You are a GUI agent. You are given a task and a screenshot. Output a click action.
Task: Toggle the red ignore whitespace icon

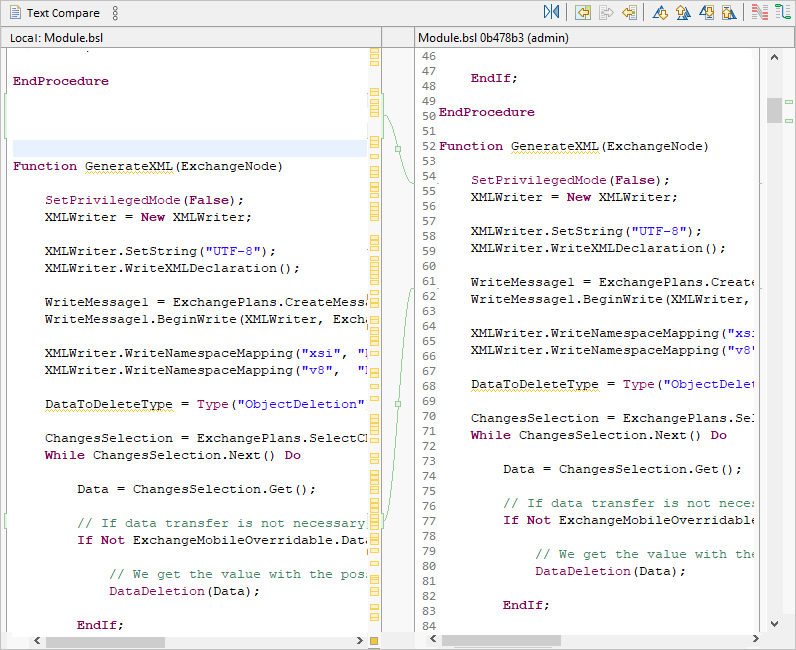(x=760, y=13)
